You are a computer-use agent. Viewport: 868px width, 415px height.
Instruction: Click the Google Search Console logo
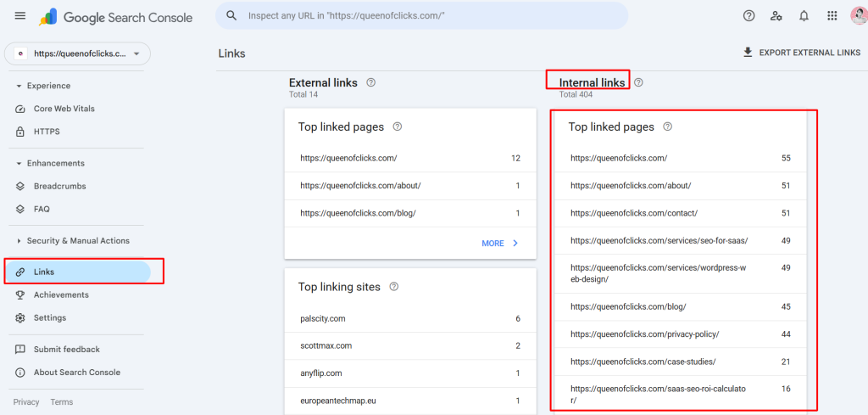115,17
